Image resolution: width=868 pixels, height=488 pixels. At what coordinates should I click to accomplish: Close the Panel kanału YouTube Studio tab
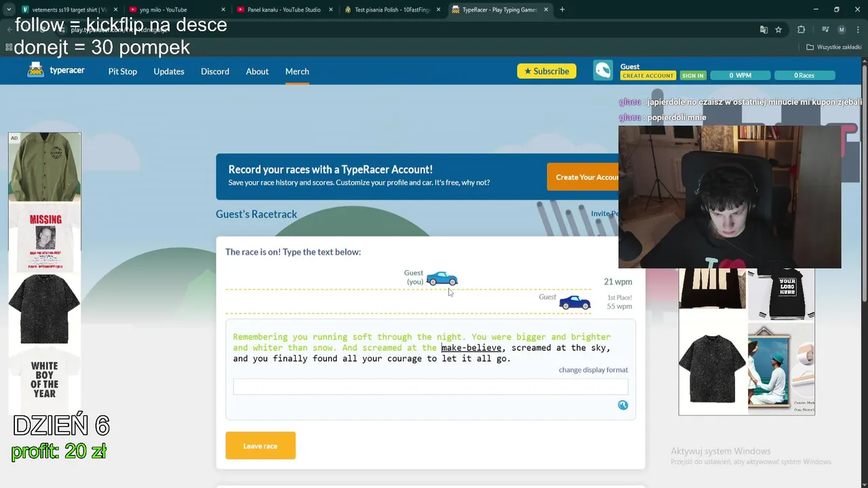pyautogui.click(x=330, y=9)
